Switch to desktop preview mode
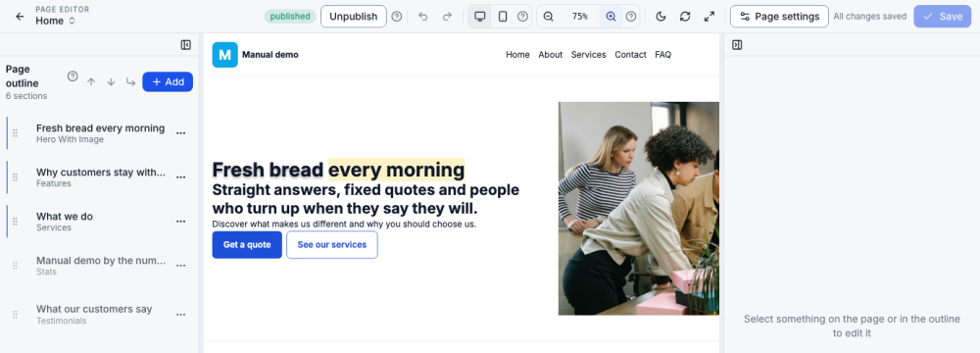The height and width of the screenshot is (353, 980). [x=480, y=17]
